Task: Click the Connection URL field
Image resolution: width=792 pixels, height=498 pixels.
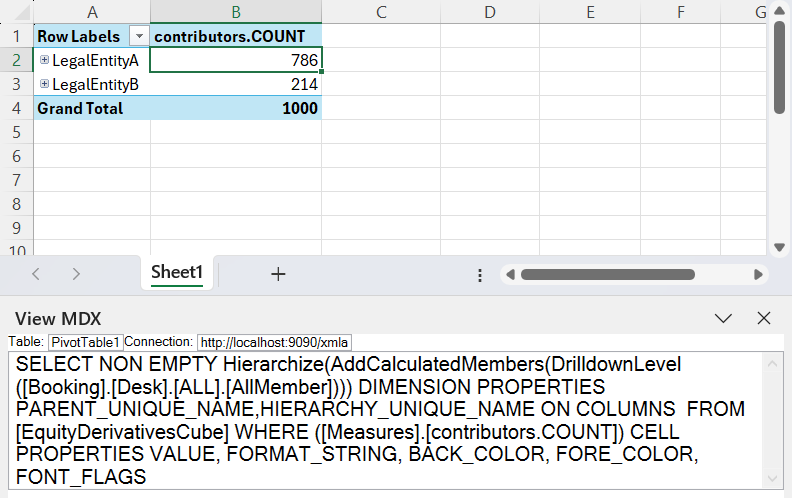Action: (274, 342)
